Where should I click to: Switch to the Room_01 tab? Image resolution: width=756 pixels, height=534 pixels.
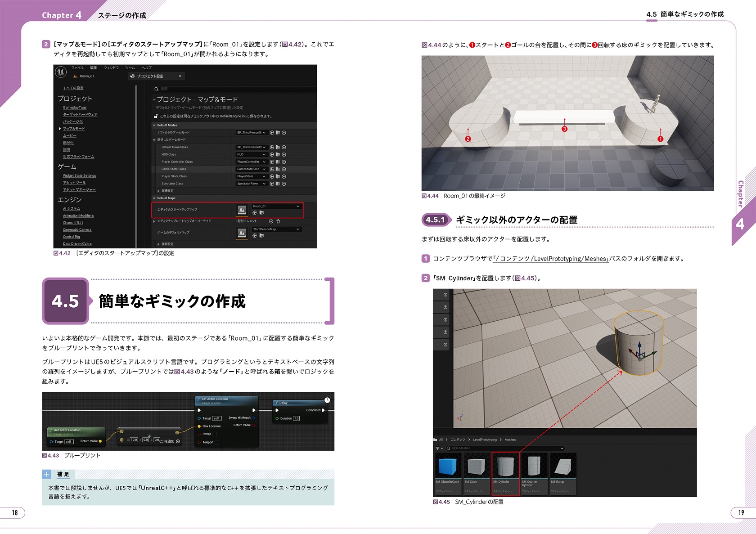coord(86,76)
